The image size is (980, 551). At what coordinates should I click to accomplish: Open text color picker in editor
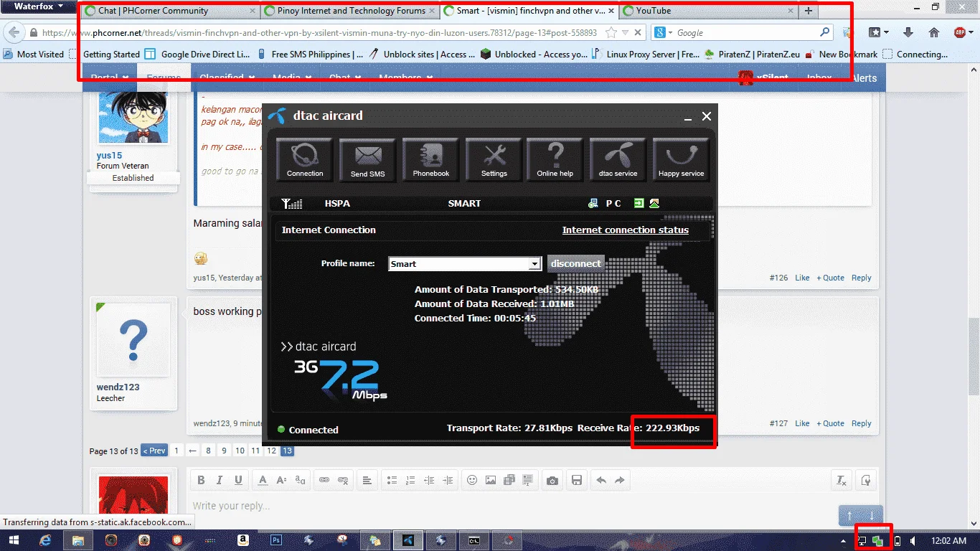263,481
